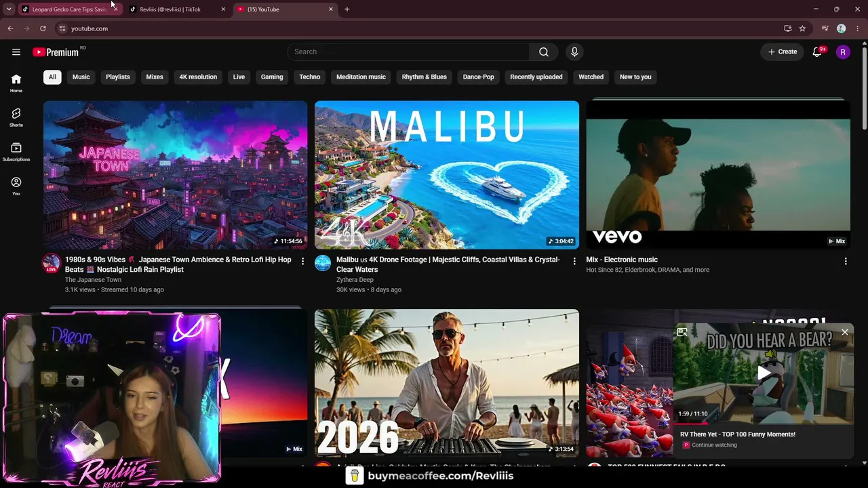Open the Chrome profile icon
The image size is (868, 488).
pyautogui.click(x=841, y=28)
